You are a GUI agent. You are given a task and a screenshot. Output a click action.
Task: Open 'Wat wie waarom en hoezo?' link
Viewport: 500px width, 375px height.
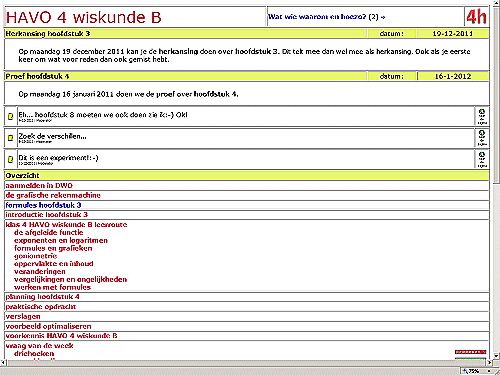point(317,17)
